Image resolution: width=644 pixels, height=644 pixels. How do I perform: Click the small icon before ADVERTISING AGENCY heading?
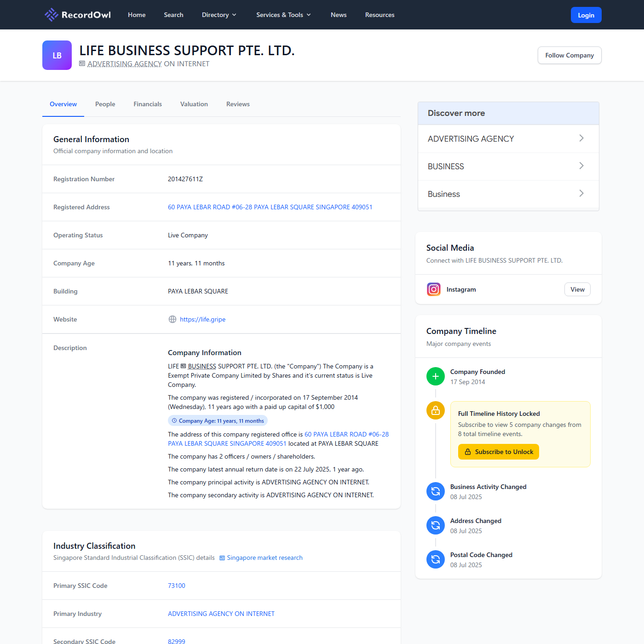82,63
